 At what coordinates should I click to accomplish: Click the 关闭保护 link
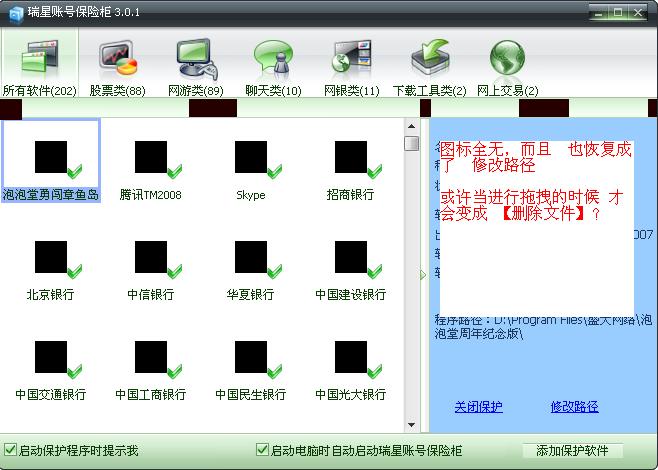pos(478,406)
